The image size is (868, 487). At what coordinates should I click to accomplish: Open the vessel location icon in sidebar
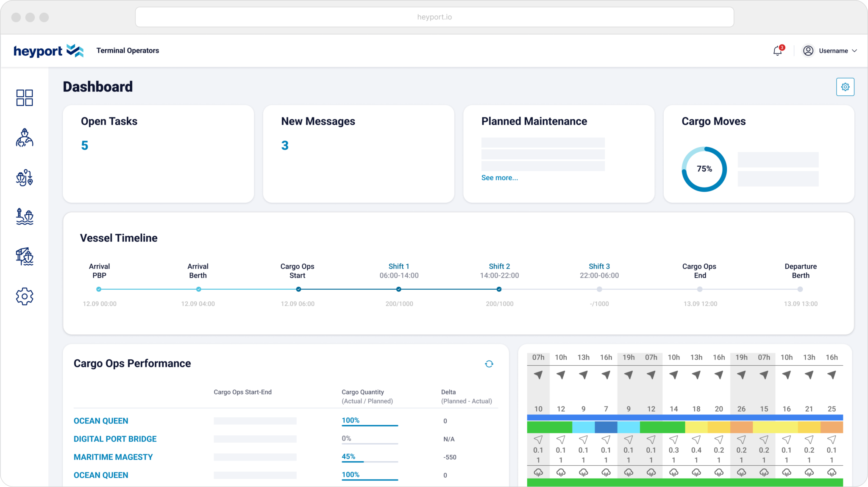pyautogui.click(x=25, y=177)
